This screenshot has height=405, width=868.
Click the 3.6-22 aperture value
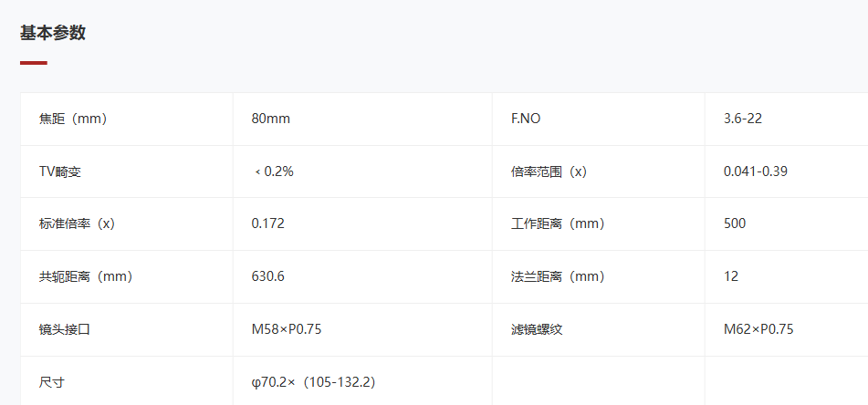(x=742, y=119)
